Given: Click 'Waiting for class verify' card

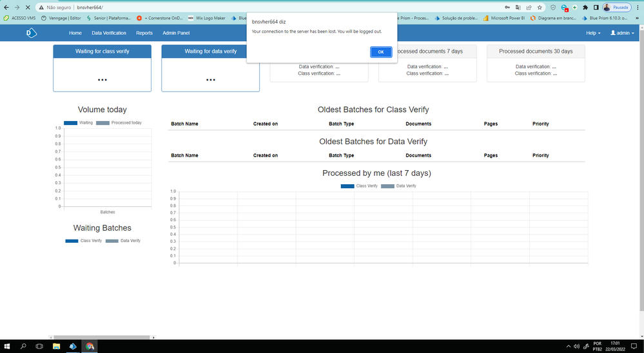Looking at the screenshot, I should pyautogui.click(x=102, y=68).
